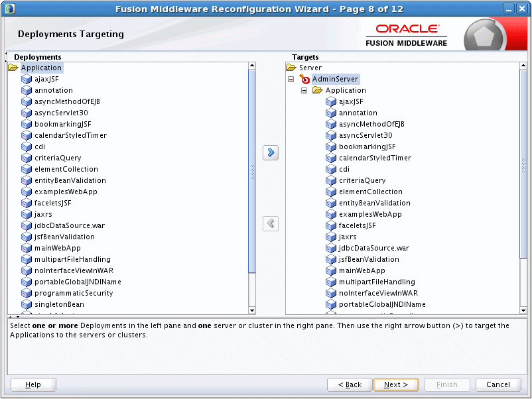Viewport: 532px width, 399px height.
Task: Click the singletonBean cube icon in Deployments pane
Action: (x=27, y=304)
